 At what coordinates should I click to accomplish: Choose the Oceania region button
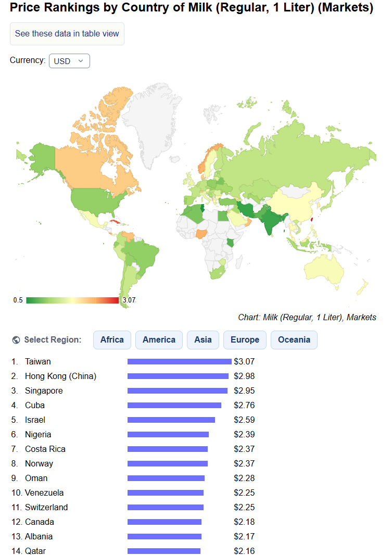coord(294,340)
